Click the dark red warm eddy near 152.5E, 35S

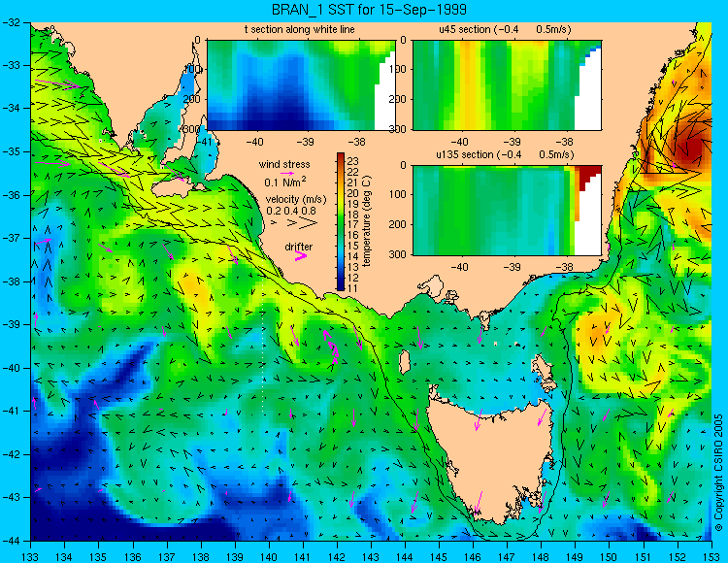click(x=692, y=149)
